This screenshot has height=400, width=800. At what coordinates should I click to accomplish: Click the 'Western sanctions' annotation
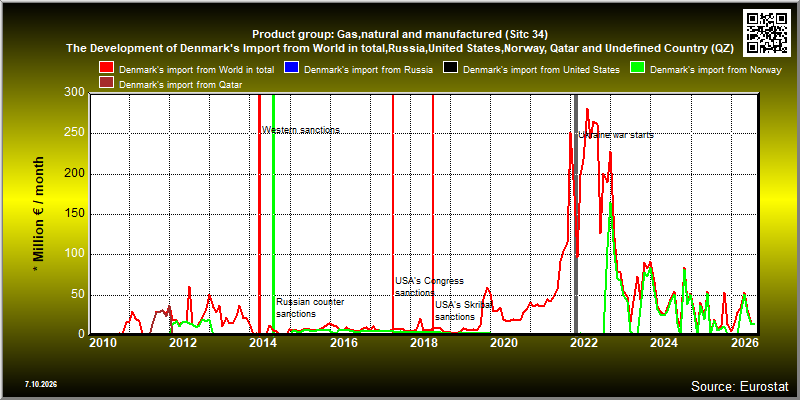tap(301, 130)
